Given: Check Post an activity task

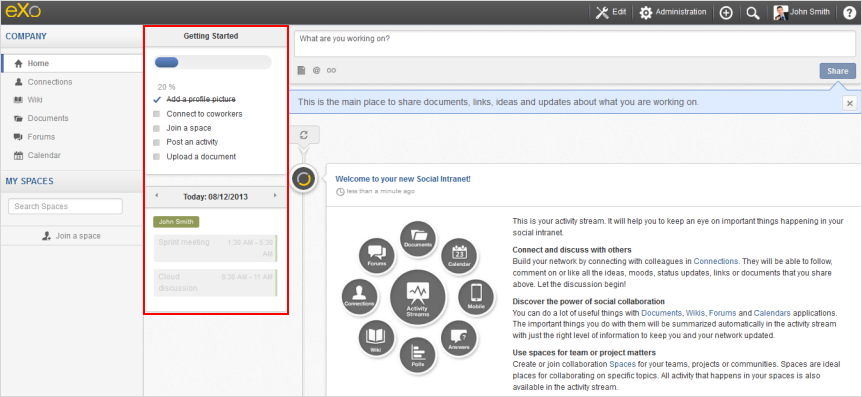Looking at the screenshot, I should tap(156, 142).
